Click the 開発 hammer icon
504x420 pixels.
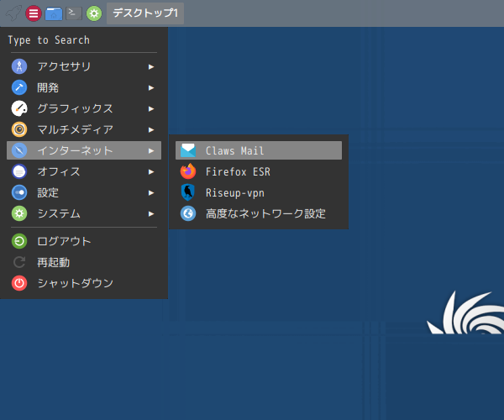(x=19, y=87)
